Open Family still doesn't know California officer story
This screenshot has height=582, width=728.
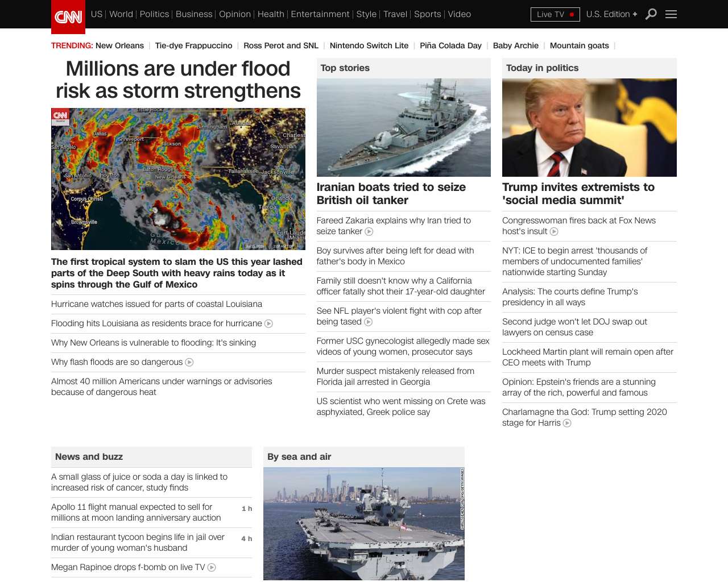(x=401, y=286)
